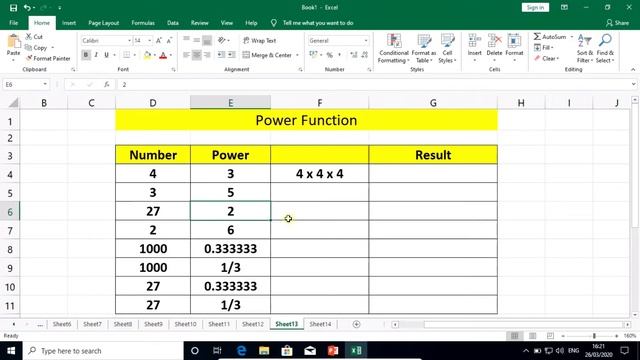Open Font dialog launcher
The width and height of the screenshot is (640, 360).
[173, 70]
